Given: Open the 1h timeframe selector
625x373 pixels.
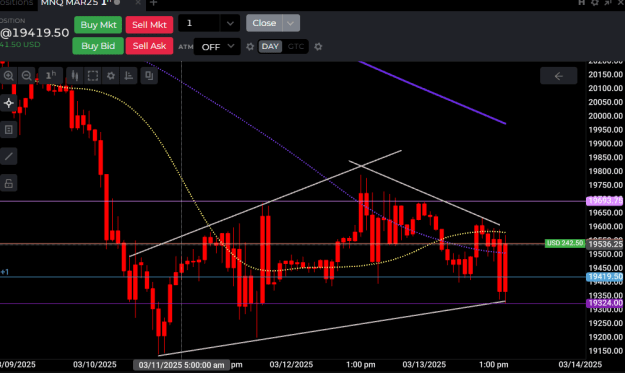Looking at the screenshot, I should 51,76.
